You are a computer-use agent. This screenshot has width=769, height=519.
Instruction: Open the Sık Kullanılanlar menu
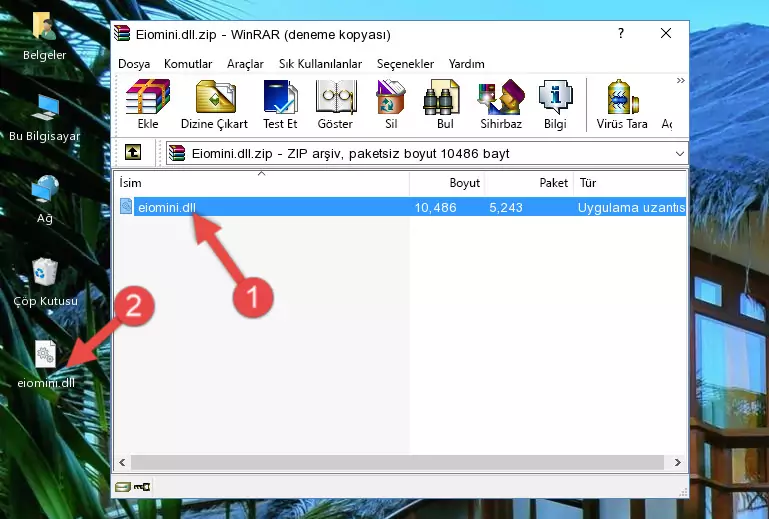click(320, 64)
